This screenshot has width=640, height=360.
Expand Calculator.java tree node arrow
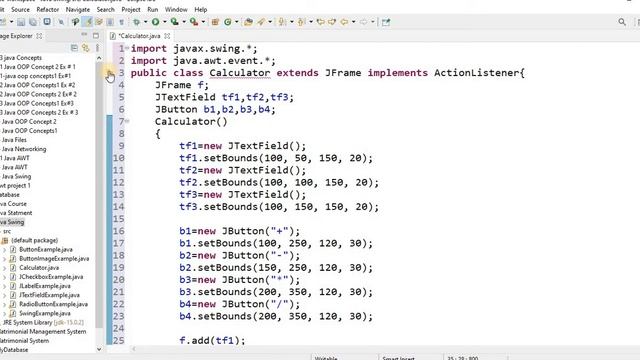pyautogui.click(x=4, y=268)
